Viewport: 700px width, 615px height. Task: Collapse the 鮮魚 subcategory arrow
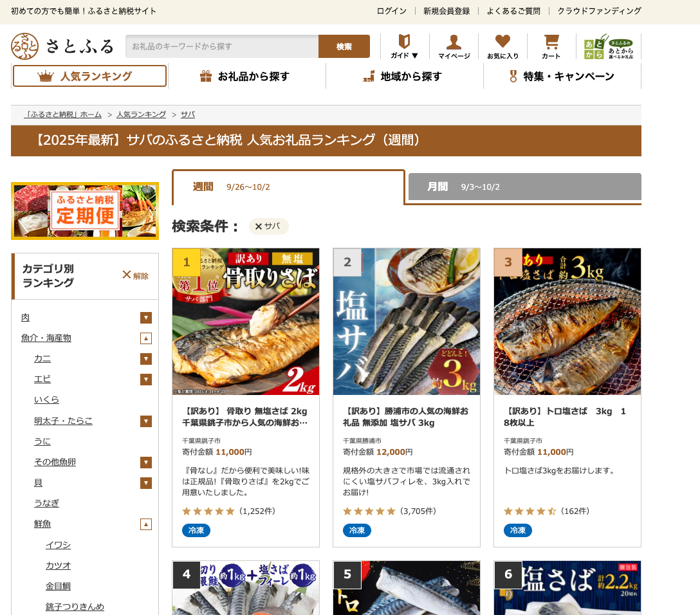point(146,524)
